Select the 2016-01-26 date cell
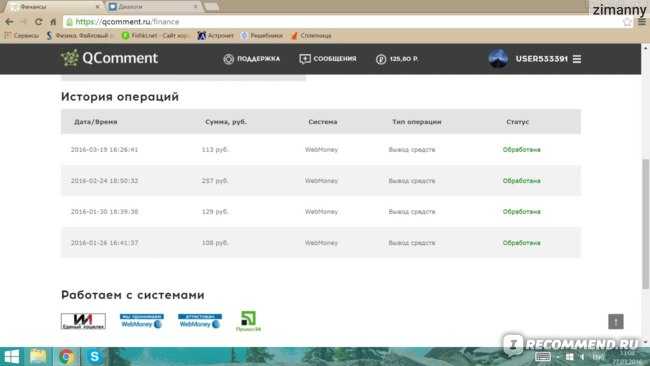Screen dimensions: 650x366 point(104,243)
